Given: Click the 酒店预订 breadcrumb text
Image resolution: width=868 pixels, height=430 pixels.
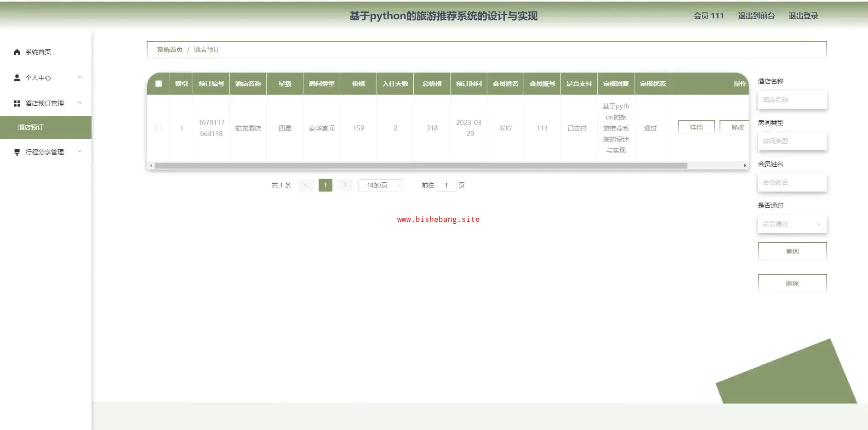Looking at the screenshot, I should pyautogui.click(x=206, y=50).
